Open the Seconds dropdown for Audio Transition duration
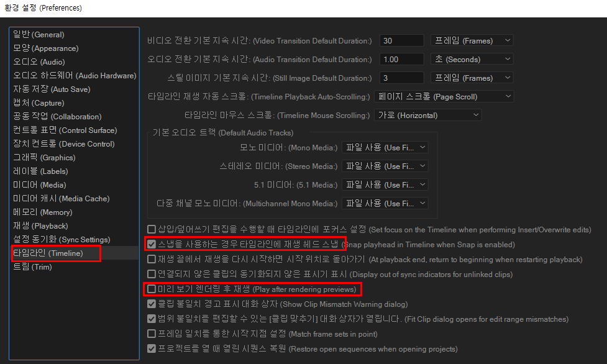The height and width of the screenshot is (364, 607). pos(472,58)
